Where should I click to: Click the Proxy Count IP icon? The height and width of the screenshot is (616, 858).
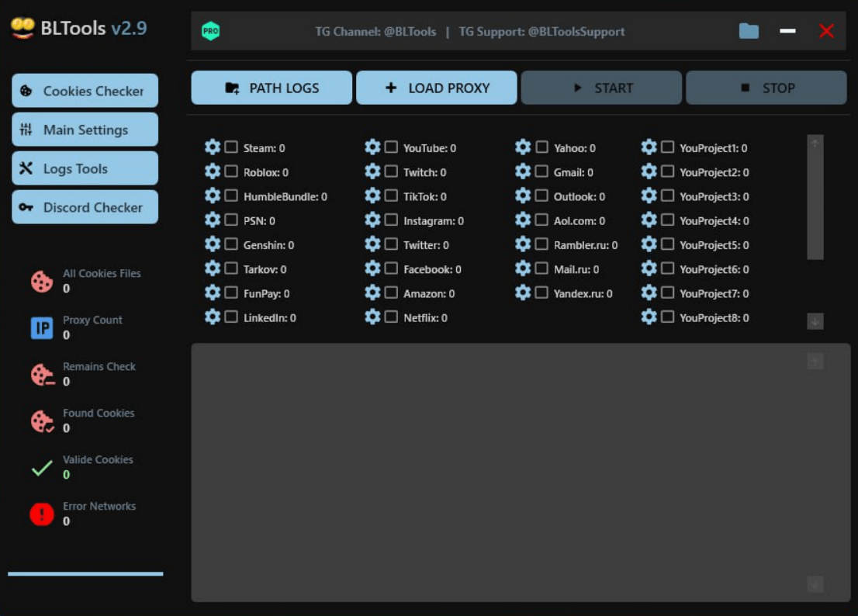click(x=42, y=327)
